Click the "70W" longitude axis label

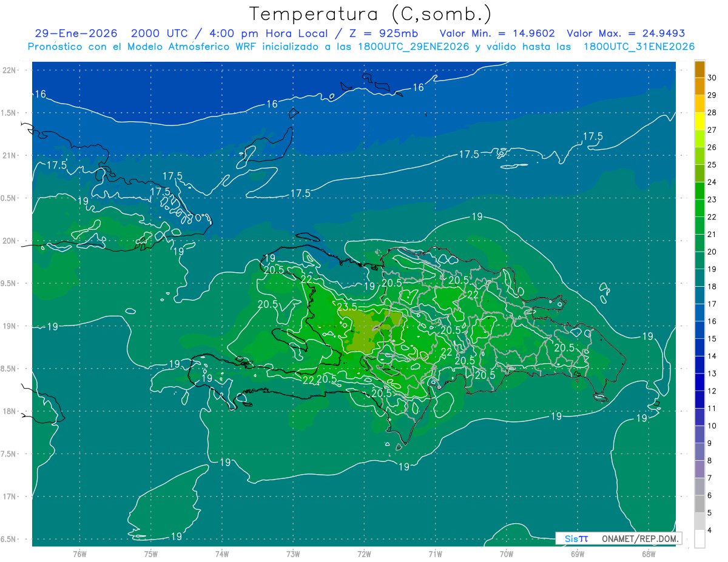[506, 554]
